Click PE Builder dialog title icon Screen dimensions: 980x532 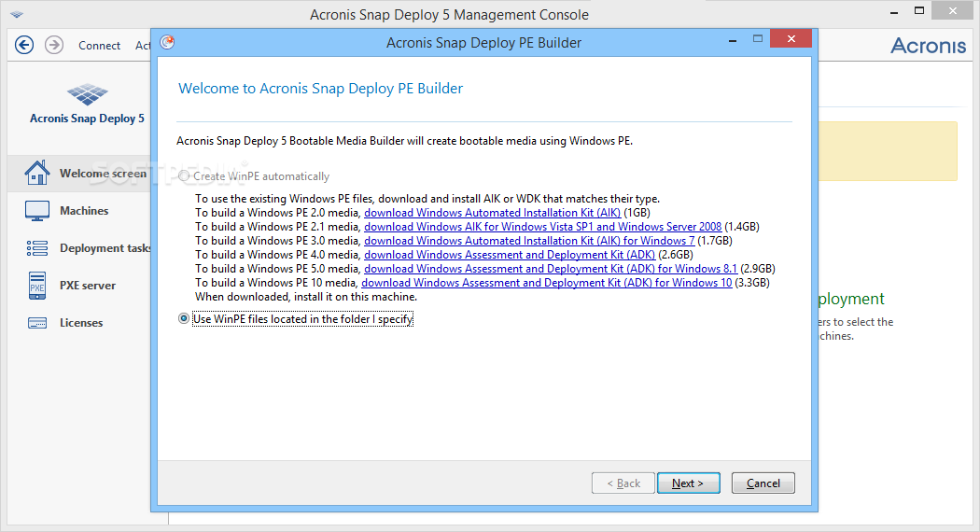point(167,42)
